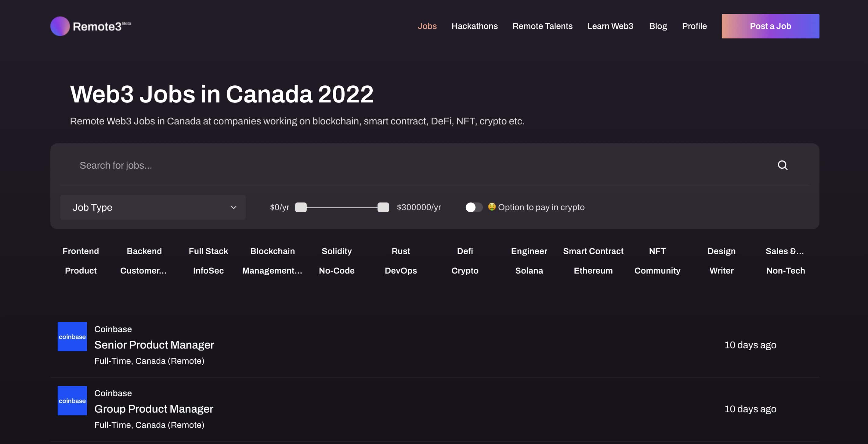Open Coinbase logo for Group Product Manager
The height and width of the screenshot is (444, 868).
click(x=72, y=401)
